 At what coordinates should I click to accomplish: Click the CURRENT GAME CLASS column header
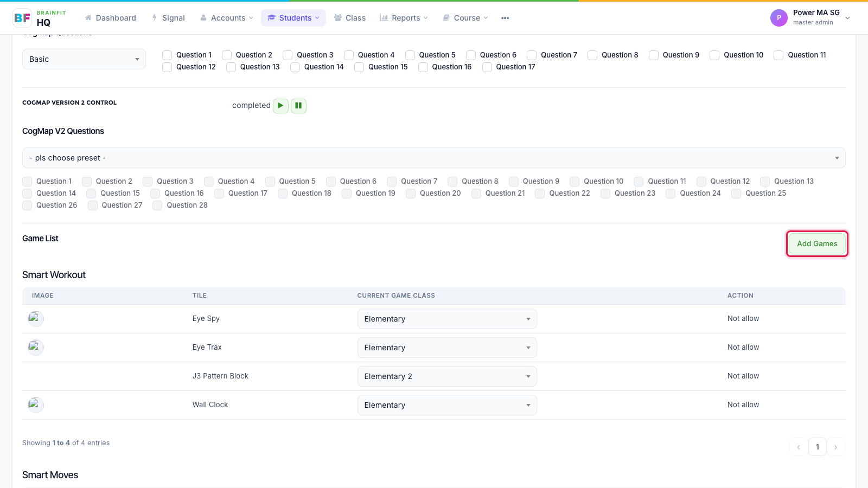[x=396, y=296]
